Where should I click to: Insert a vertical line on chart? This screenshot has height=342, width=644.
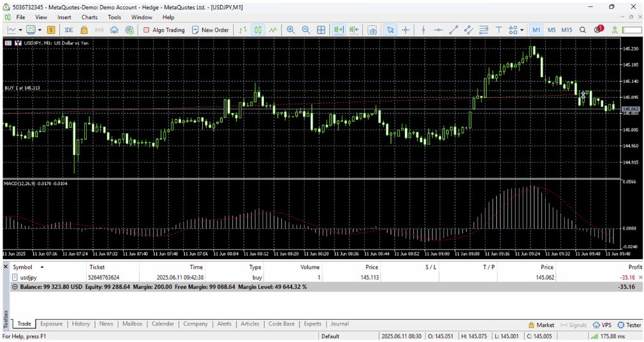423,30
